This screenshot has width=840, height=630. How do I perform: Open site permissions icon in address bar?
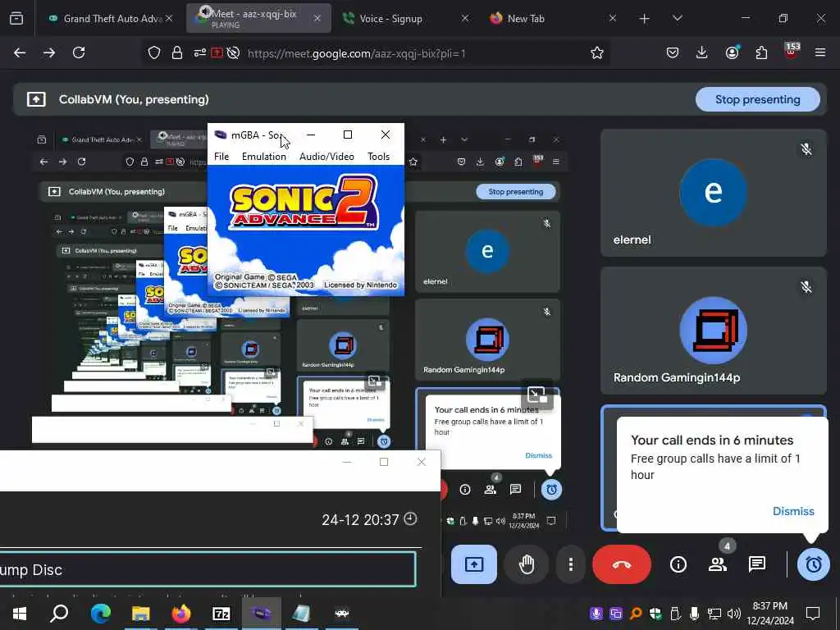[x=200, y=53]
